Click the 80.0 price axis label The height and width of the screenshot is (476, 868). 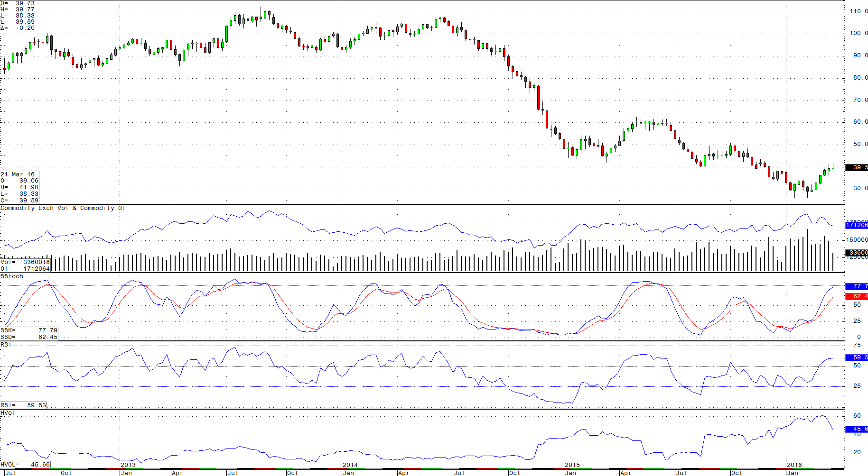pyautogui.click(x=860, y=78)
